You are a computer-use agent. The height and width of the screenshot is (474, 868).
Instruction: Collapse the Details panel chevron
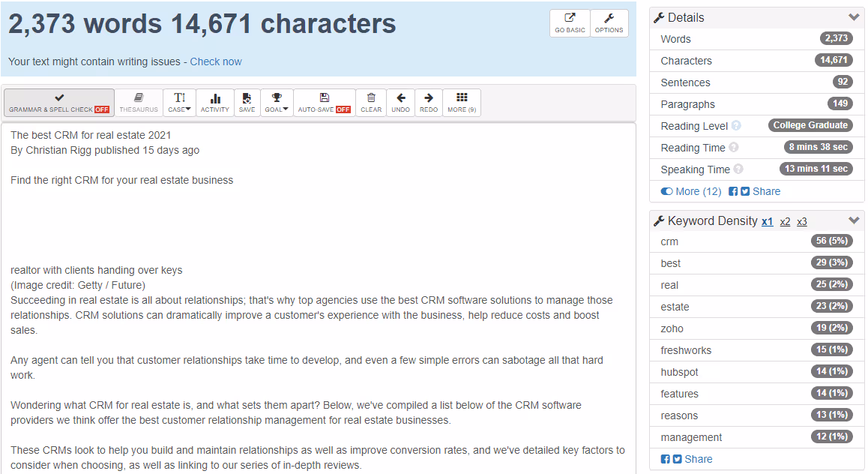click(854, 17)
